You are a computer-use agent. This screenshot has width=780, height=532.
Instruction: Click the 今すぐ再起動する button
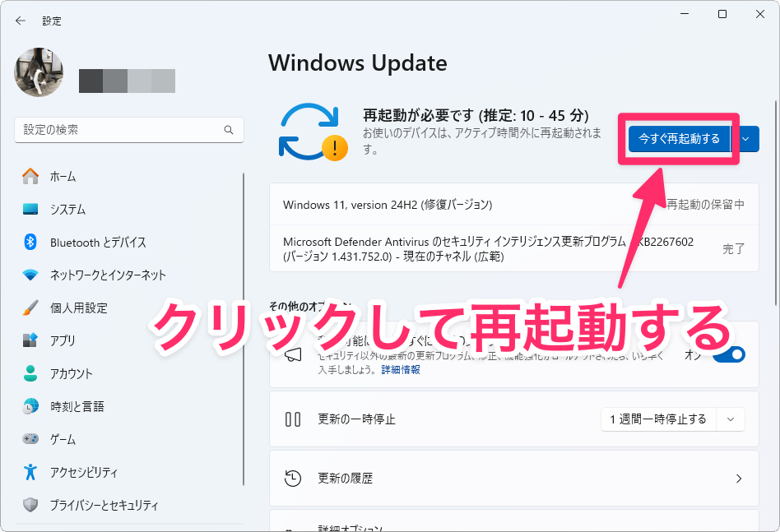tap(680, 139)
